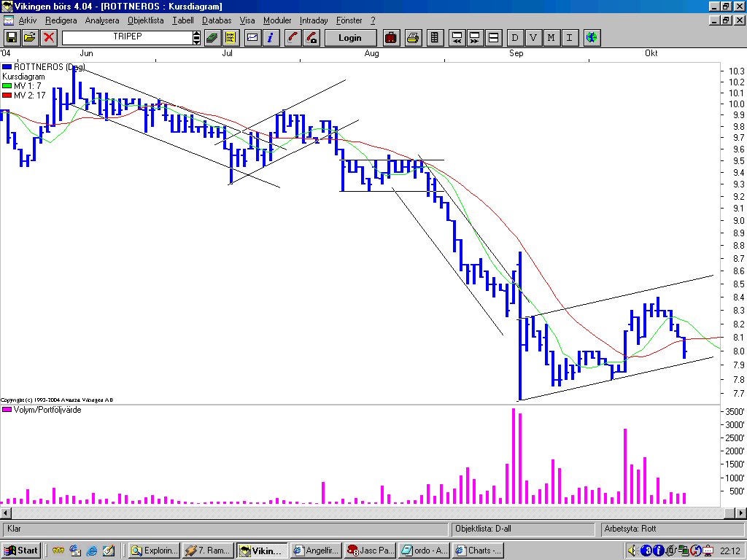Viewport: 747px width, 560px height.
Task: Switch chart to weekly with V button
Action: (x=533, y=38)
